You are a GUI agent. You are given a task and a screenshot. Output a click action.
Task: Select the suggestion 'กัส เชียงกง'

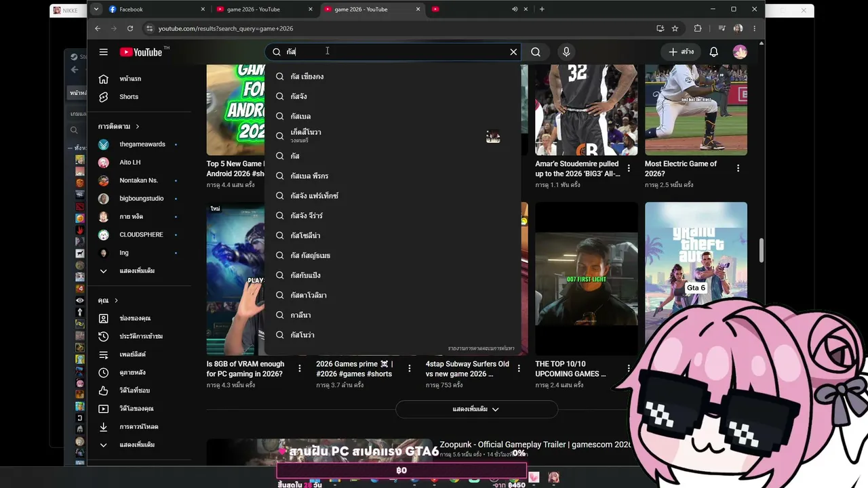[x=393, y=77]
